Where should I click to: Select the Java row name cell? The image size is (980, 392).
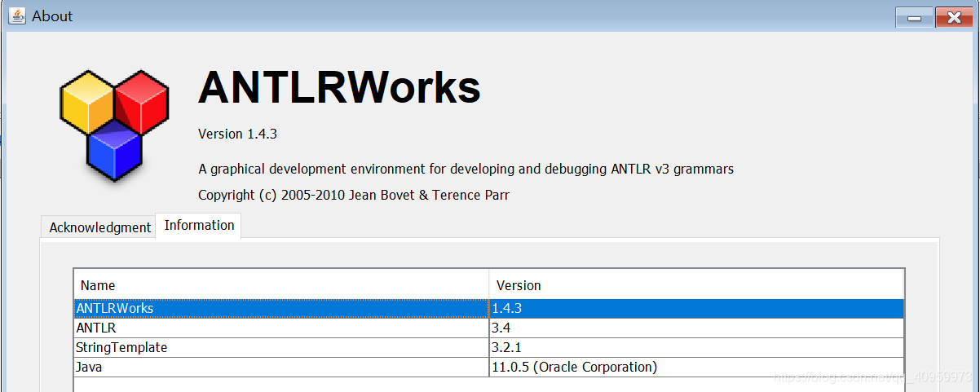pyautogui.click(x=281, y=367)
